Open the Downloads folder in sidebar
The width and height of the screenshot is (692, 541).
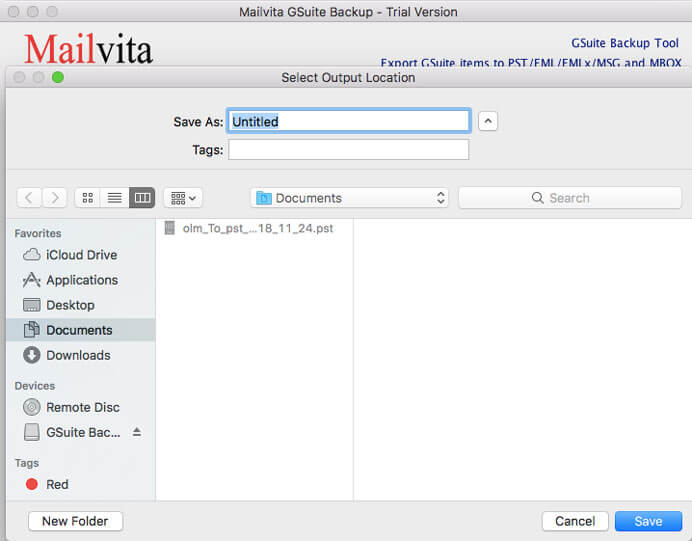[x=77, y=355]
